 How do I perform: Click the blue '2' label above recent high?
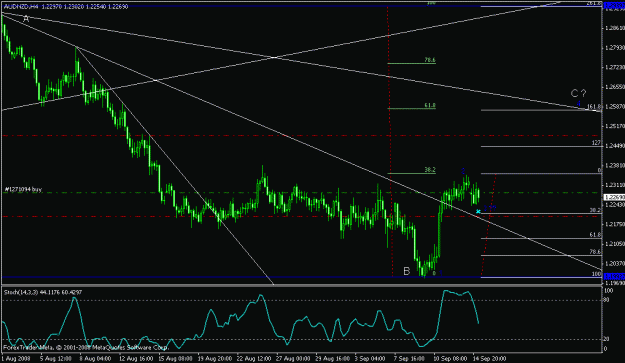click(463, 171)
